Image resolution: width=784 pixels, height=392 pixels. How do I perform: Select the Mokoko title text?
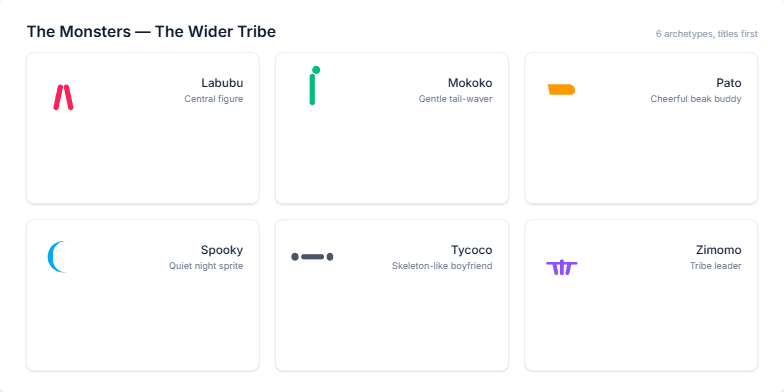470,83
